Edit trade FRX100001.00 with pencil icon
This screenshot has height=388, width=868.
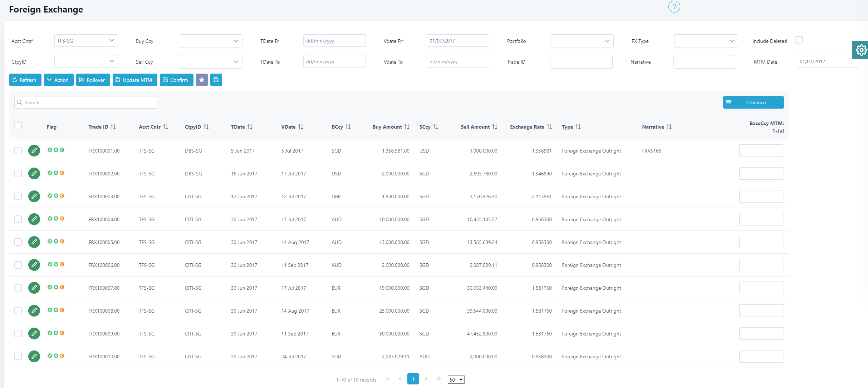point(34,151)
